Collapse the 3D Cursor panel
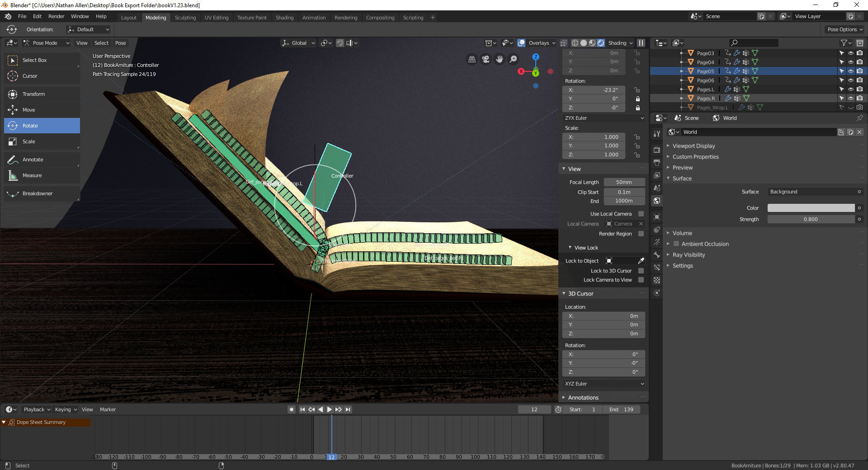This screenshot has height=470, width=868. pos(580,294)
